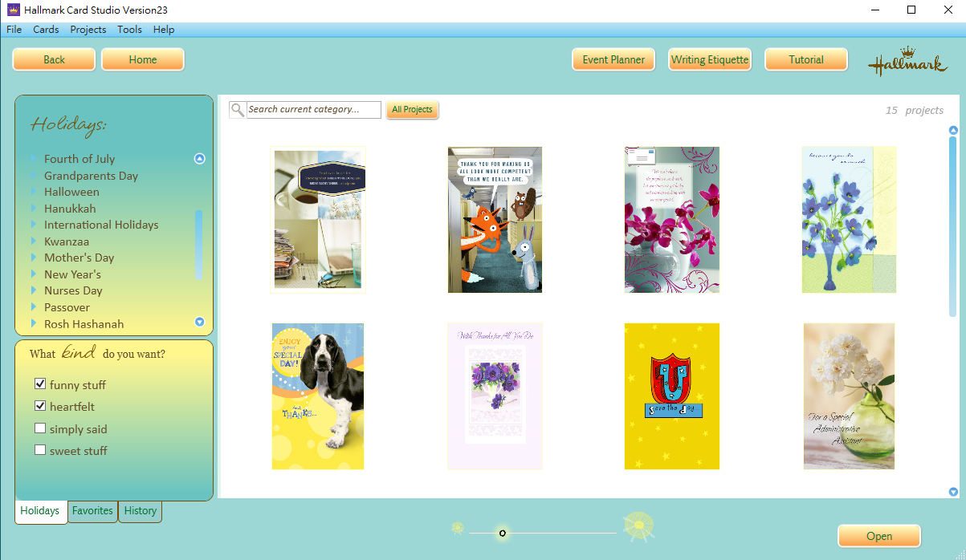Select Passover in holidays list
966x560 pixels.
coord(67,307)
